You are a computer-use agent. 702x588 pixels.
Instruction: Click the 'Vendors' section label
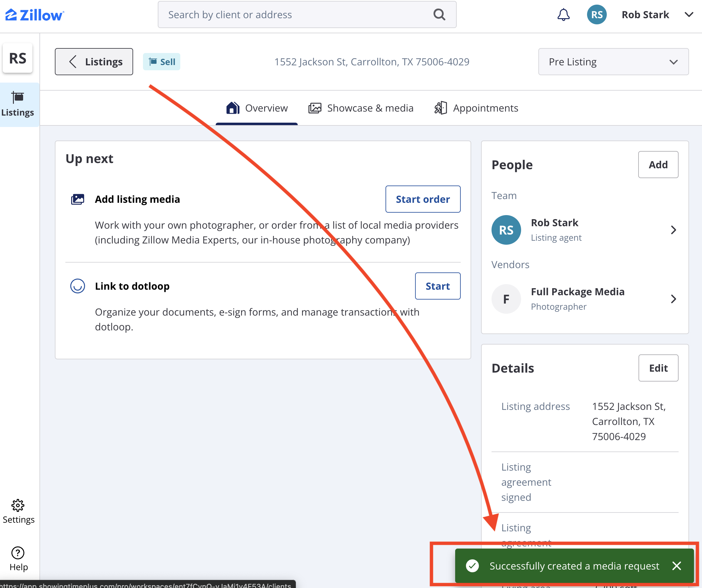(510, 265)
